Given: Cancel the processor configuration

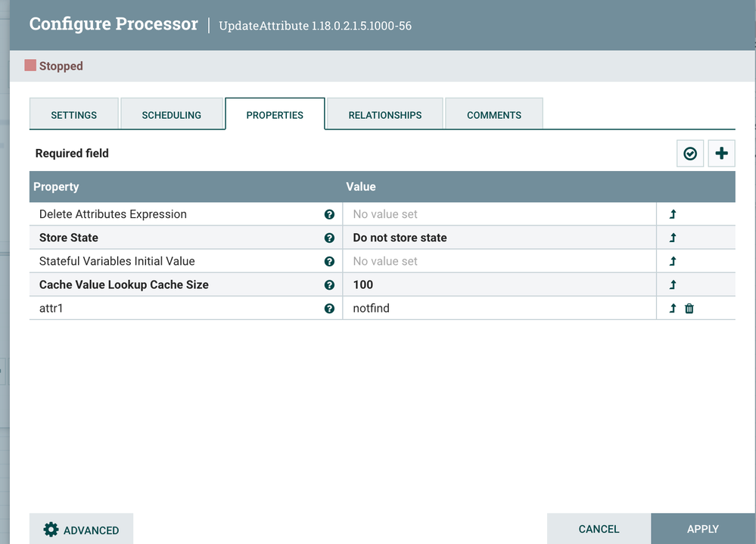Looking at the screenshot, I should [599, 529].
